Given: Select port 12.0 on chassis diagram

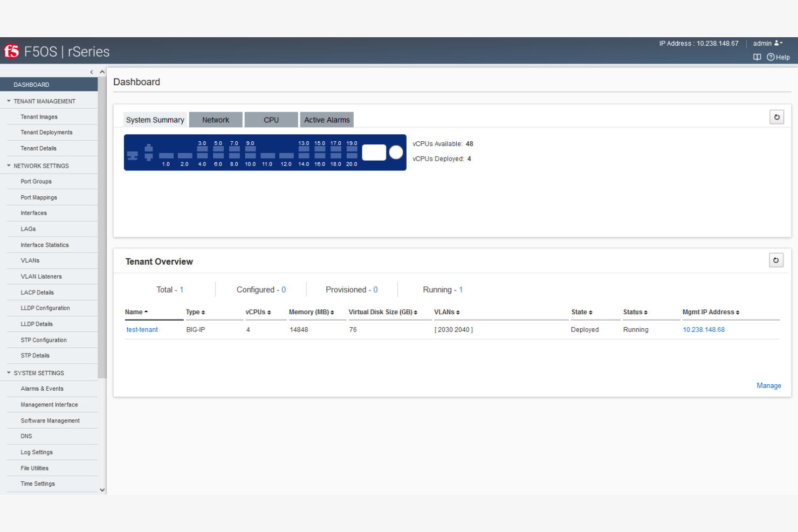Looking at the screenshot, I should [286, 156].
